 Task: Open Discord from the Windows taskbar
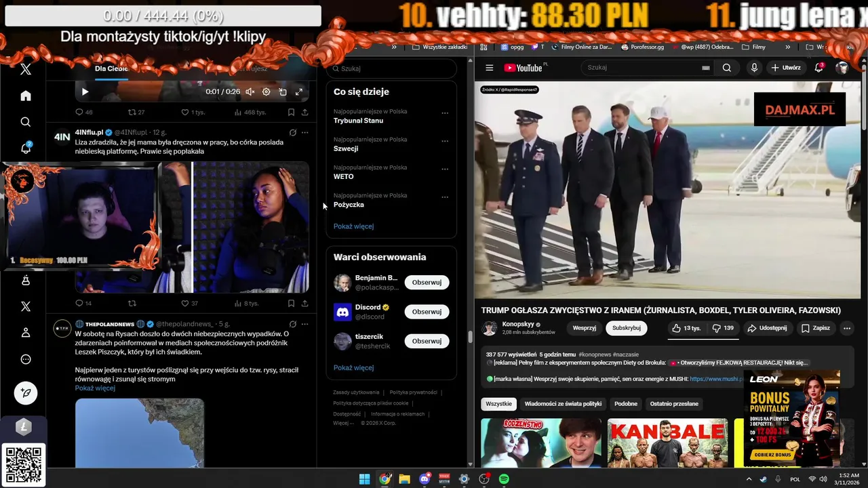click(425, 479)
